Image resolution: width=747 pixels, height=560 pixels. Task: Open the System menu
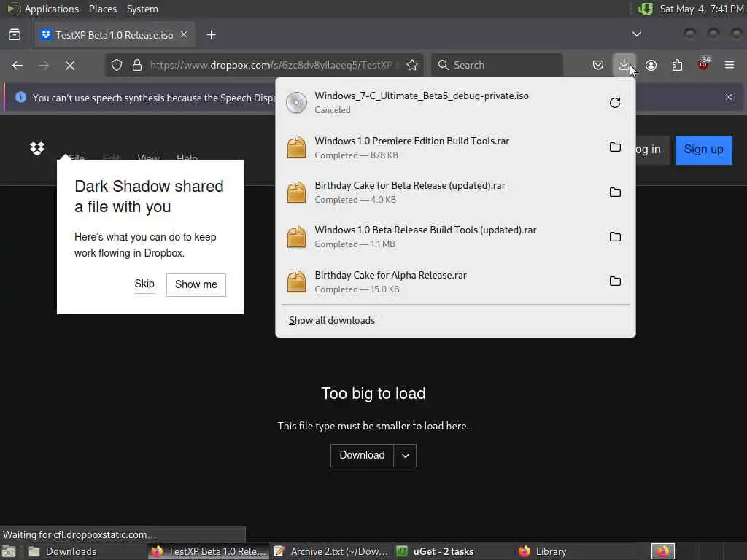coord(142,9)
